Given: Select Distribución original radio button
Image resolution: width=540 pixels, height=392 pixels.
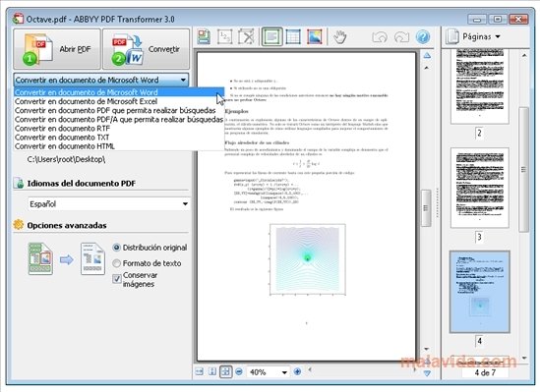Looking at the screenshot, I should click(x=116, y=248).
